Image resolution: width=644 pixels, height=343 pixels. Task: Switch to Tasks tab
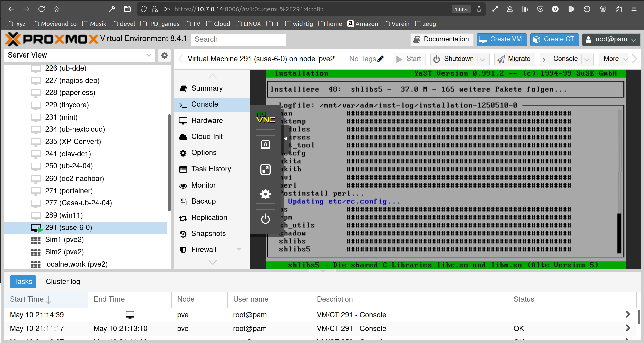23,282
